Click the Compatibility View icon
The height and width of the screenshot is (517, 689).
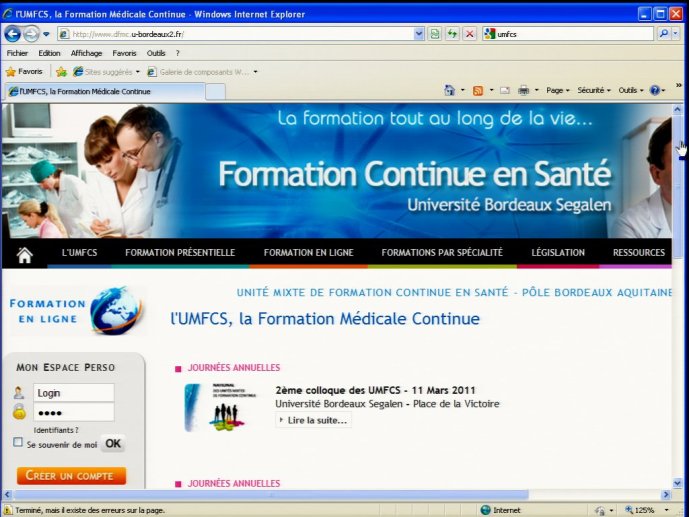[x=435, y=34]
